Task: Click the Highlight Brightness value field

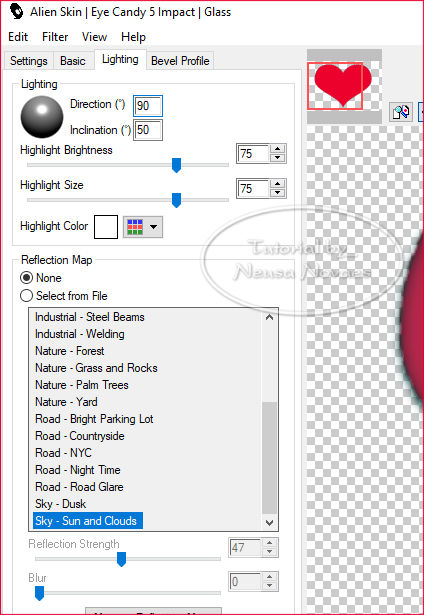Action: (253, 154)
